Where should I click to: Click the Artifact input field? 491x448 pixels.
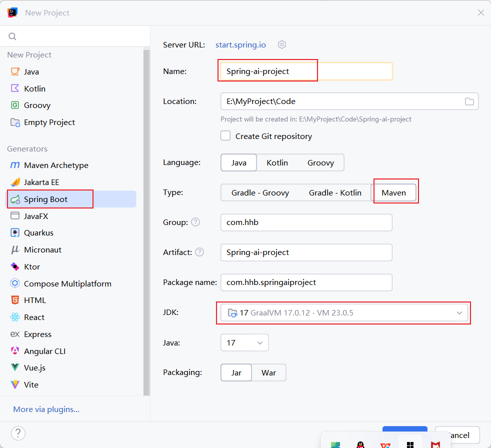(x=306, y=252)
